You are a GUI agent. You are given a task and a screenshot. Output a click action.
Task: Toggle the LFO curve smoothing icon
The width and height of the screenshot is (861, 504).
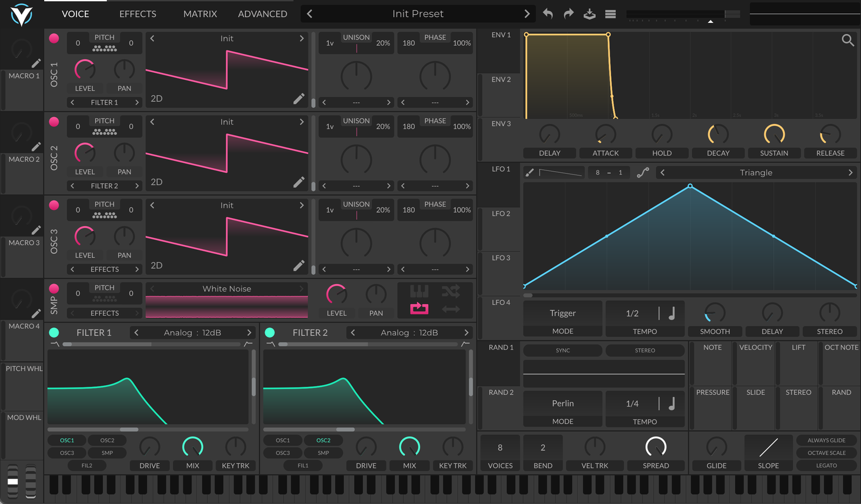pyautogui.click(x=643, y=172)
